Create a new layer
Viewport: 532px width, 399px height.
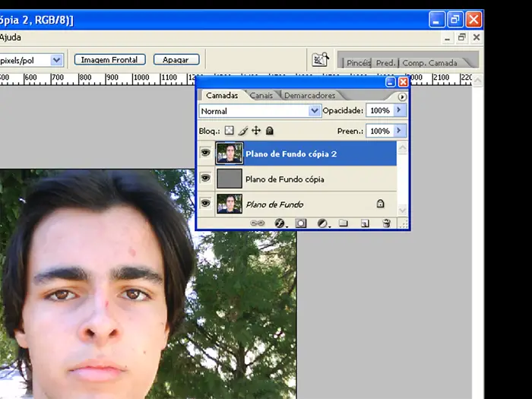(365, 223)
